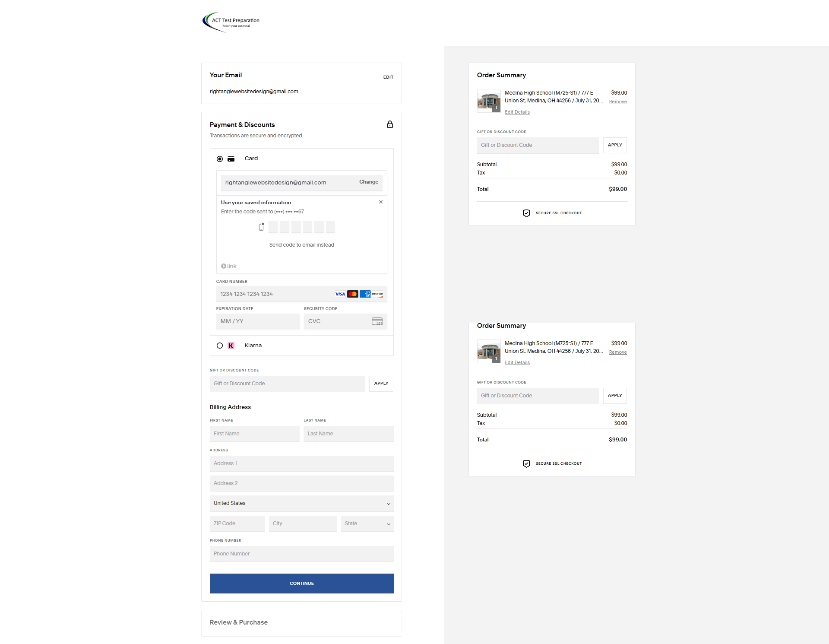Click the Medina High School product thumbnail
Screen dimensions: 829x644
tap(489, 101)
